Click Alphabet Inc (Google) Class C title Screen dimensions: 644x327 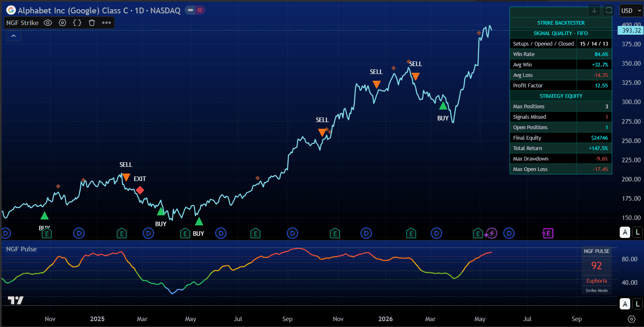(73, 10)
